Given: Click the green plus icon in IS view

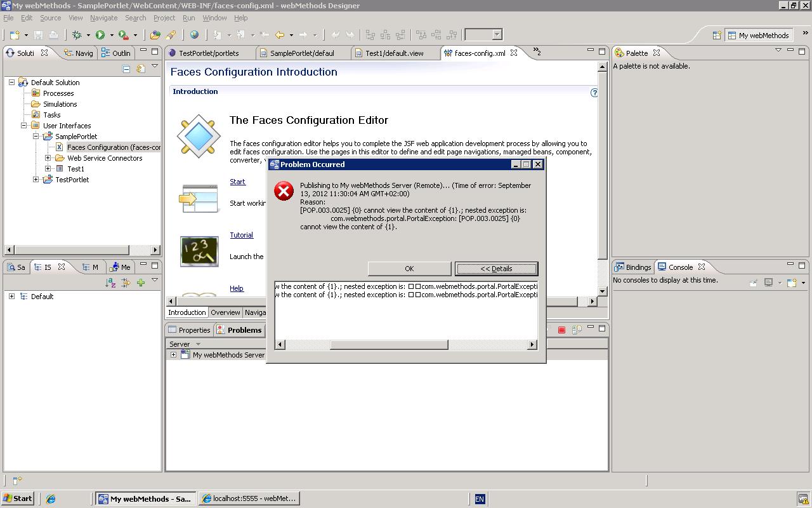Looking at the screenshot, I should 141,283.
